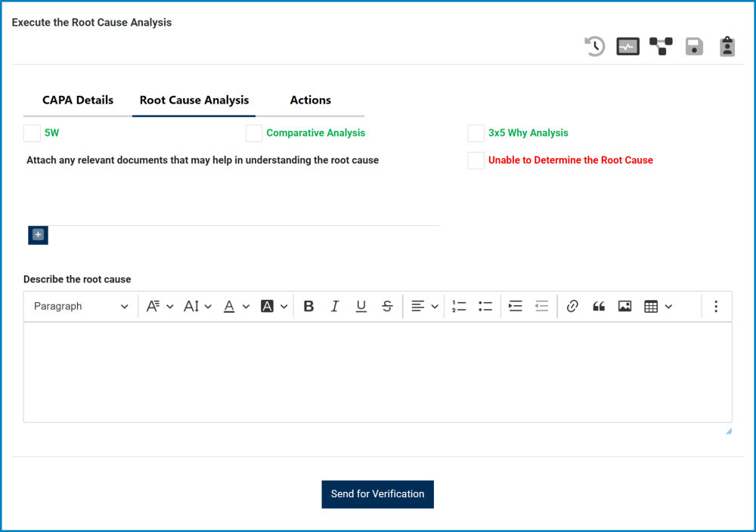The height and width of the screenshot is (532, 756).
Task: Toggle strikethrough formatting
Action: tap(387, 306)
